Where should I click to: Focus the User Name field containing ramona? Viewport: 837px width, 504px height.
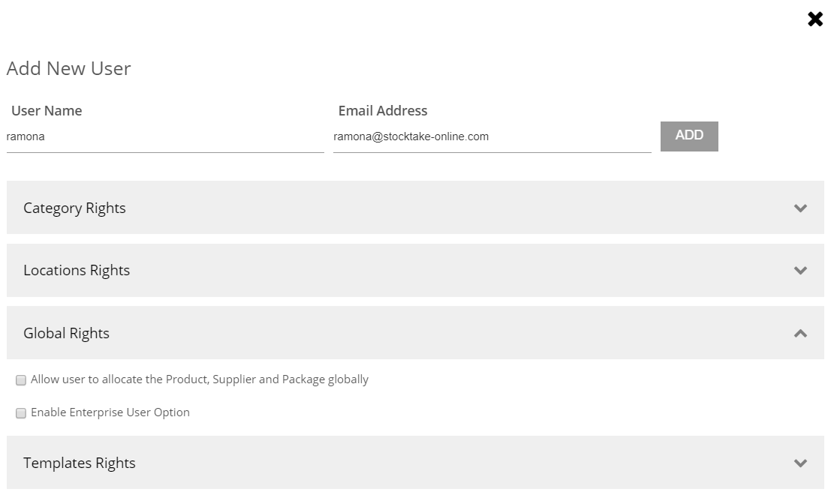pos(165,137)
